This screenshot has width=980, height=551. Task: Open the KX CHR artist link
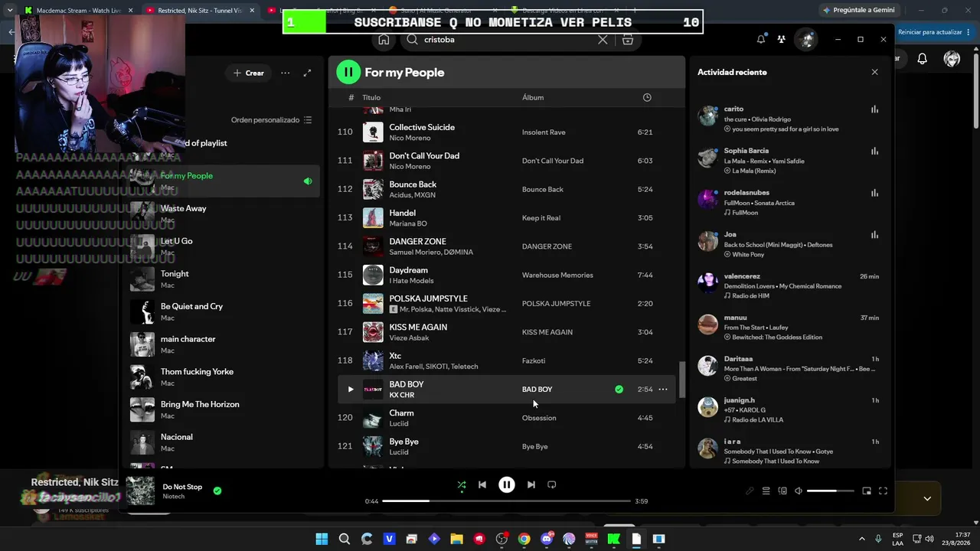click(x=401, y=395)
